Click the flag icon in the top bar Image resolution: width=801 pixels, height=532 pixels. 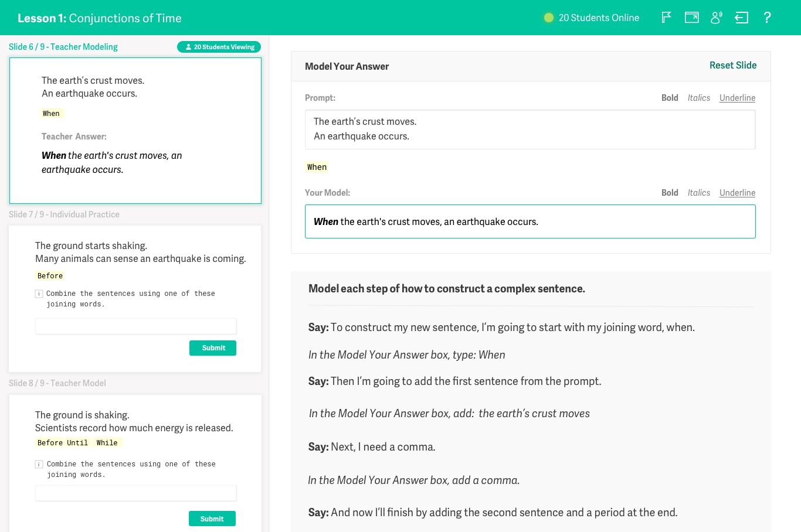666,18
